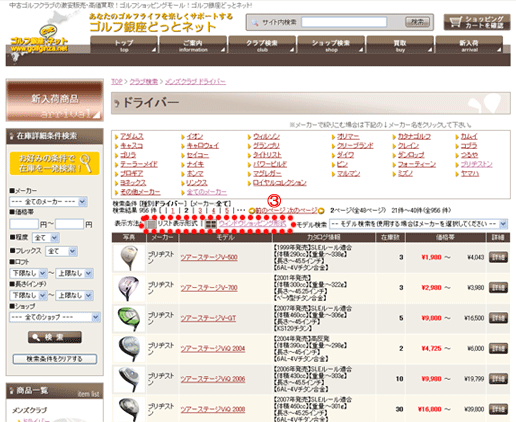This screenshot has height=422, width=516.
Task: Click the ウインドウショッピング形式 link
Action: (x=252, y=224)
